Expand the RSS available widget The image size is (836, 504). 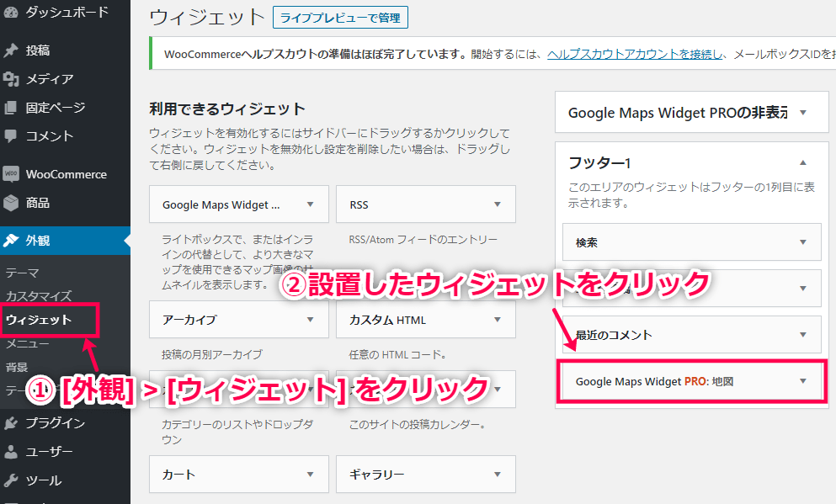click(x=498, y=204)
